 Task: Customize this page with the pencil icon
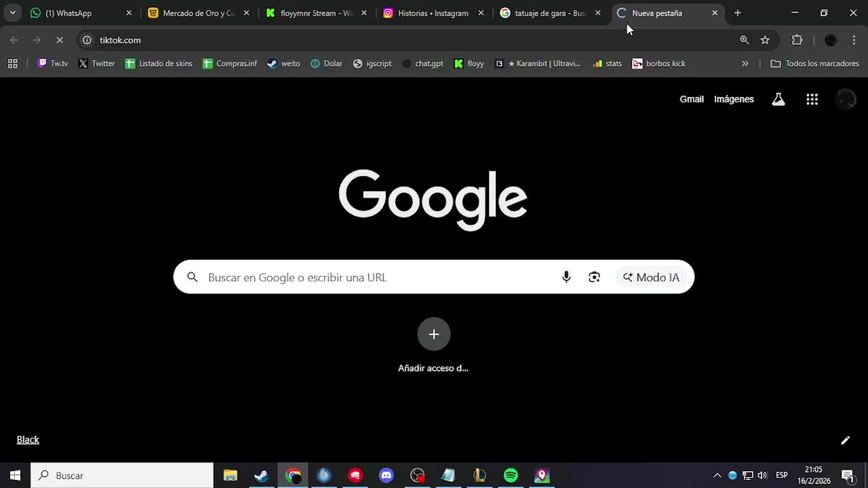click(846, 441)
